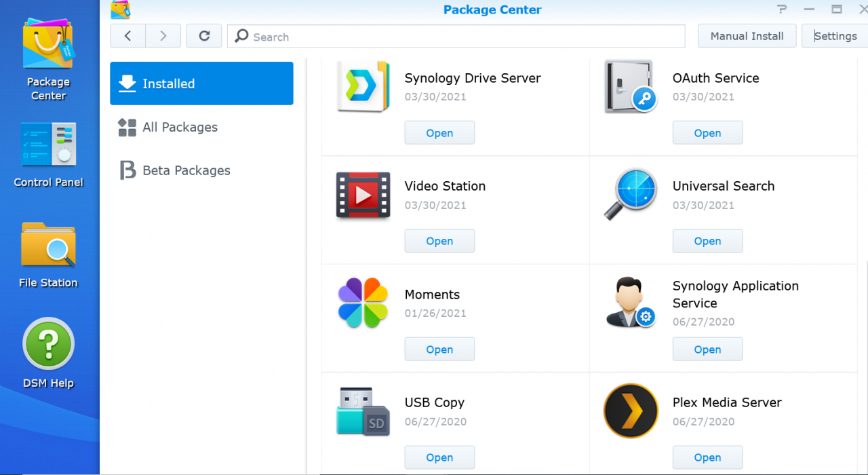The image size is (868, 475).
Task: Click the help question mark in title bar
Action: pyautogui.click(x=783, y=9)
